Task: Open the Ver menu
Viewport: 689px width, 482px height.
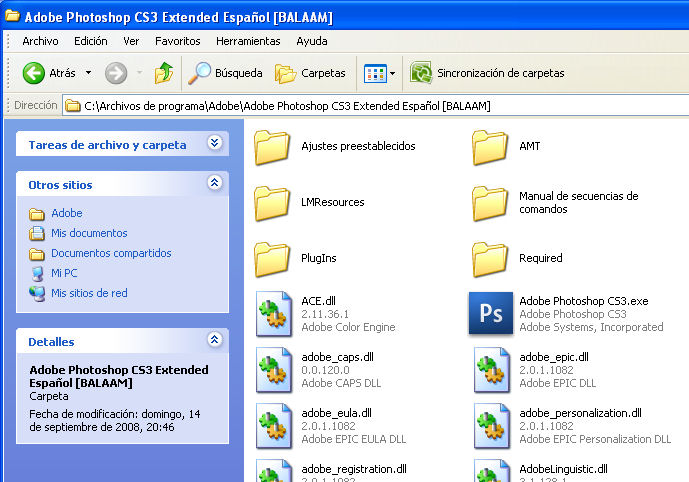Action: tap(131, 41)
